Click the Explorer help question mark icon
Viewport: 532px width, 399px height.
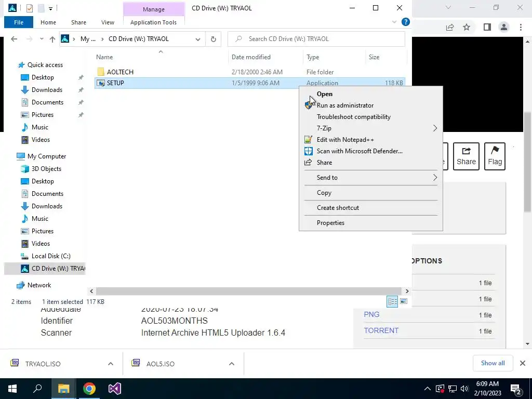405,22
